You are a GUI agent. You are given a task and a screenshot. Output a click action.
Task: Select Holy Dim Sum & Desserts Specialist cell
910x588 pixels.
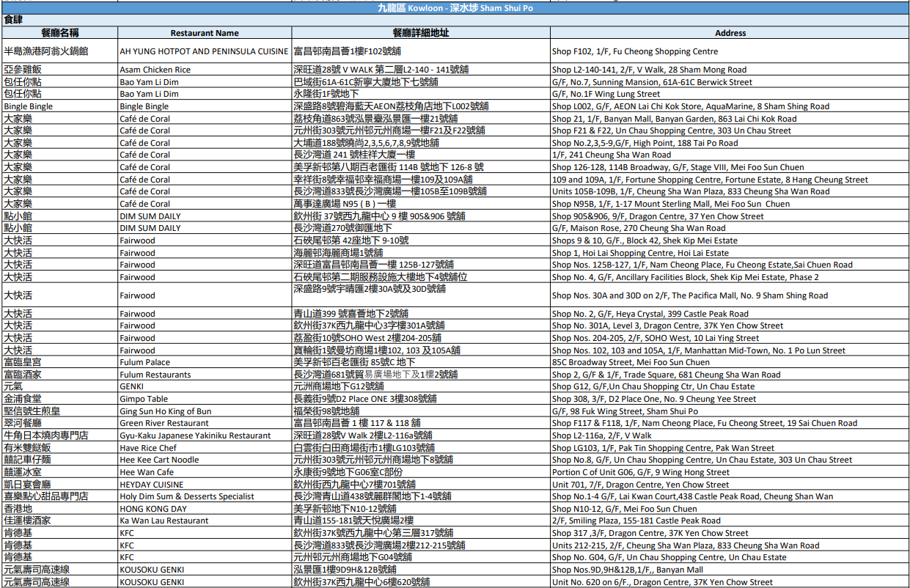coord(205,496)
